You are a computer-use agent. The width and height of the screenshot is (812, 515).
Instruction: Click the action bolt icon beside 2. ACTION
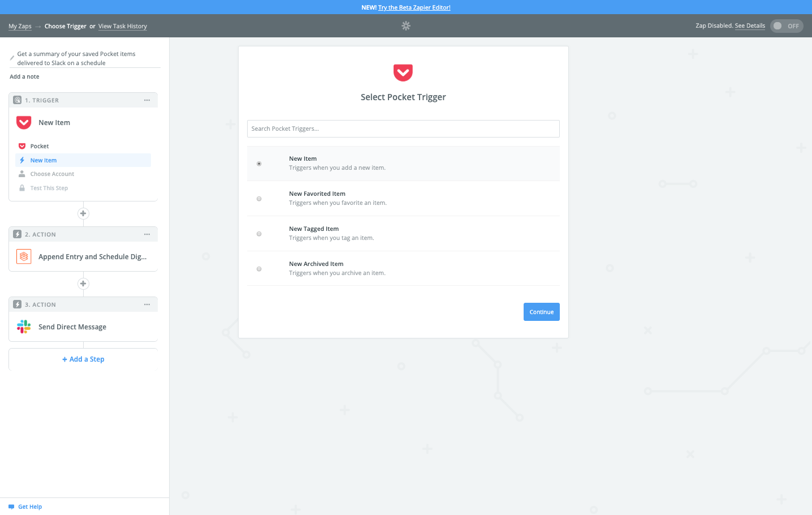tap(18, 234)
